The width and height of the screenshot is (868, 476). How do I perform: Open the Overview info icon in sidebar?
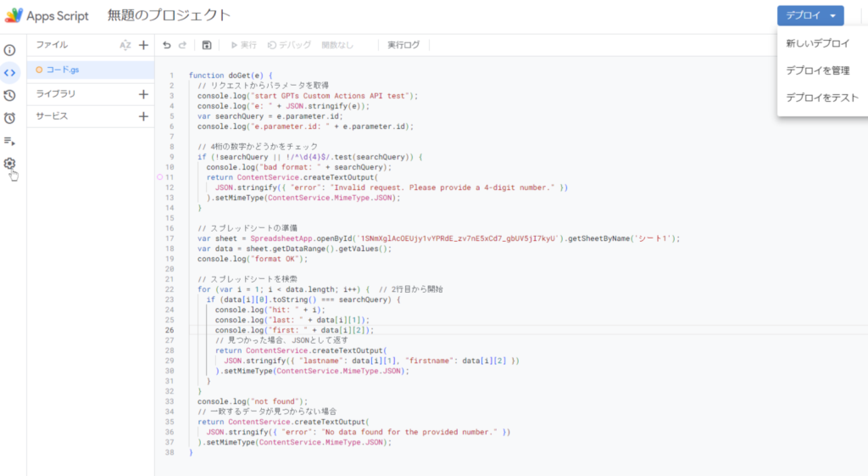point(10,50)
